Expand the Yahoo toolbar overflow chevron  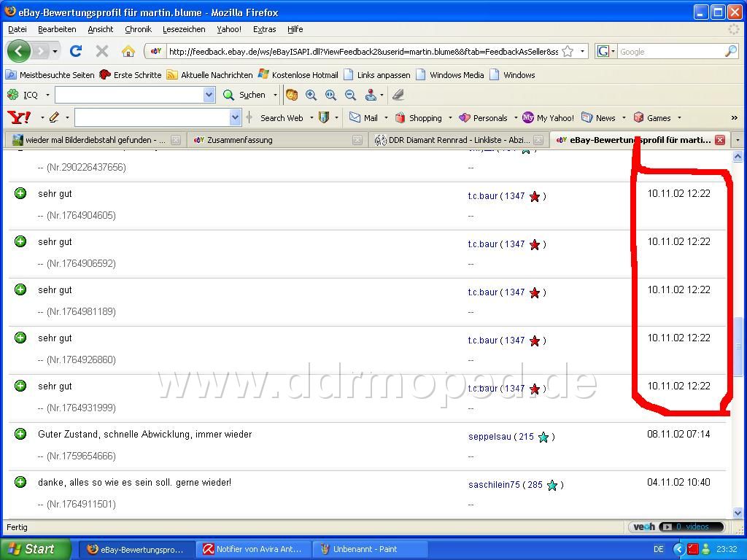coord(734,117)
